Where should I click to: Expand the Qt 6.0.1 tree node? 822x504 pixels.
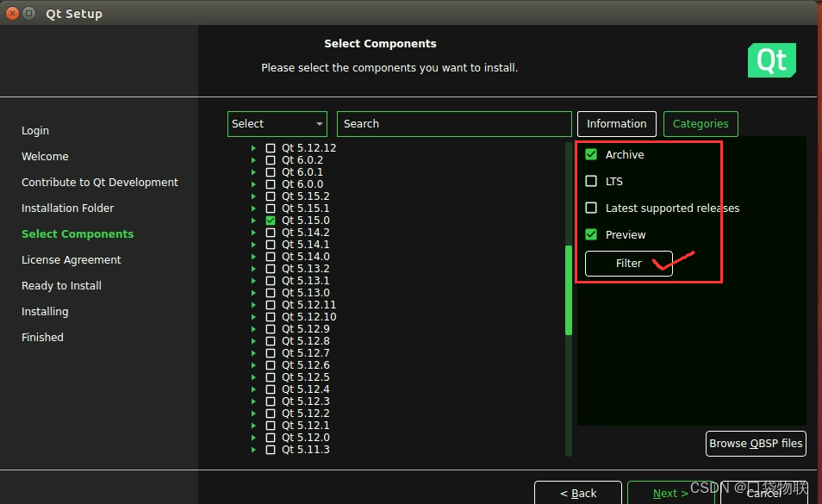253,172
